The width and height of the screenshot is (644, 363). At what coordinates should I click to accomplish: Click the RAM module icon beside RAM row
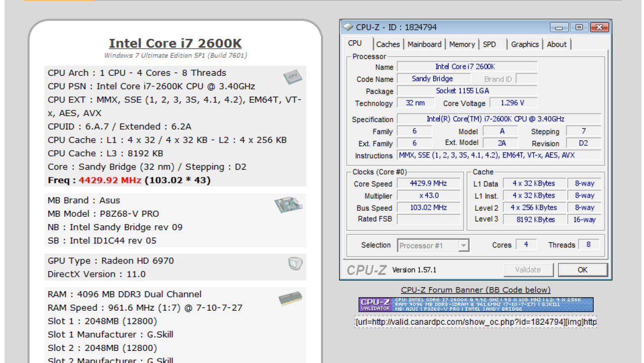point(290,298)
